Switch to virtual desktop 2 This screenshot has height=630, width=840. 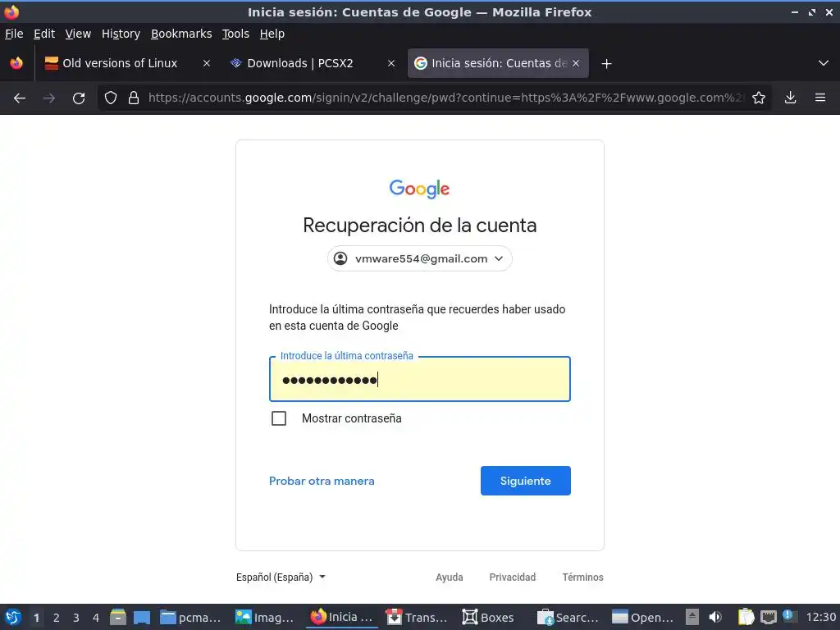pyautogui.click(x=57, y=618)
